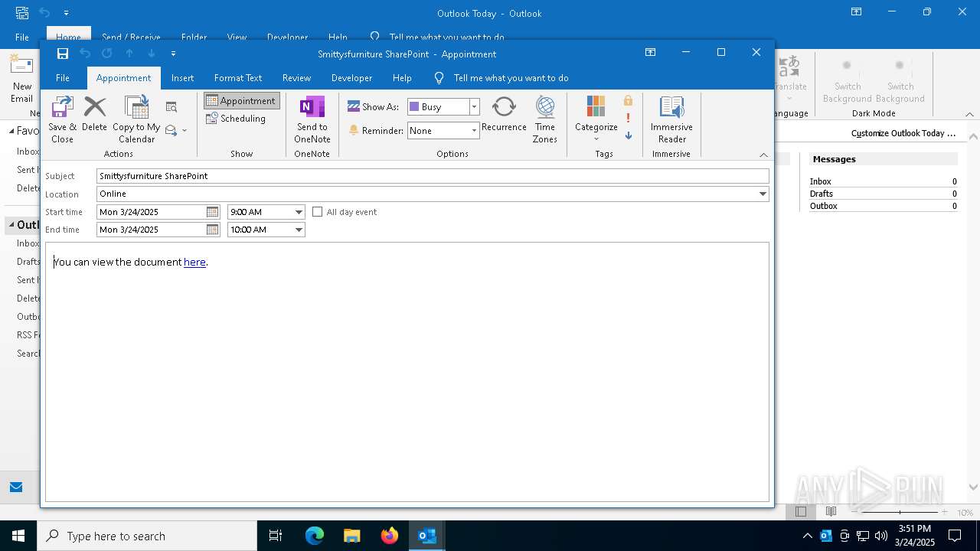Open Recurrence settings

coord(504,113)
